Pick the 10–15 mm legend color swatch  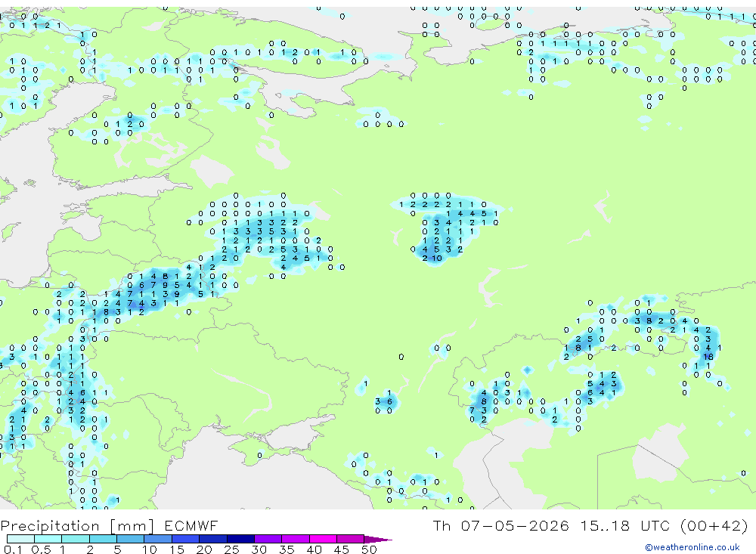click(158, 539)
